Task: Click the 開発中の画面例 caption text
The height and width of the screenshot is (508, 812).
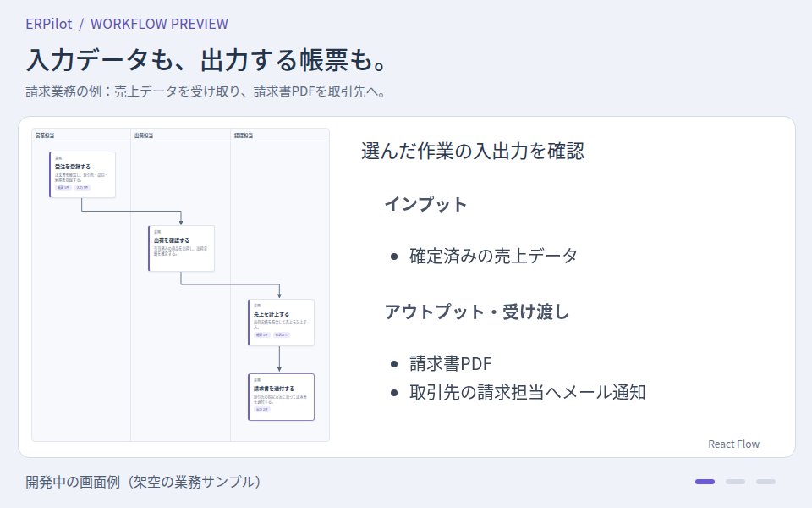Action: (143, 482)
